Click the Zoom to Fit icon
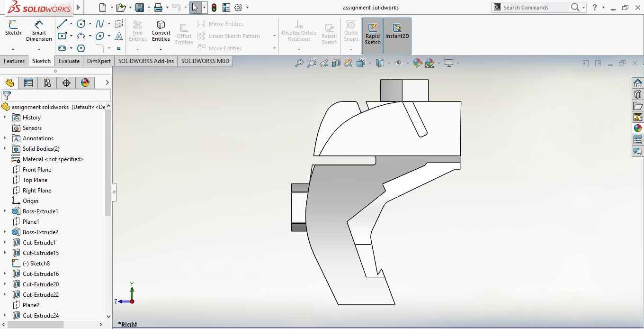644x329 pixels. tap(299, 63)
